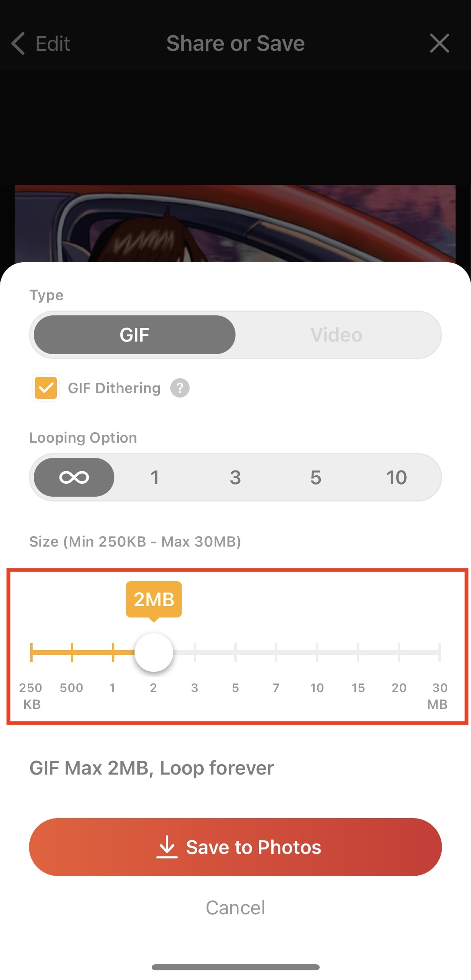Tap the back chevron next to Edit

click(x=19, y=44)
